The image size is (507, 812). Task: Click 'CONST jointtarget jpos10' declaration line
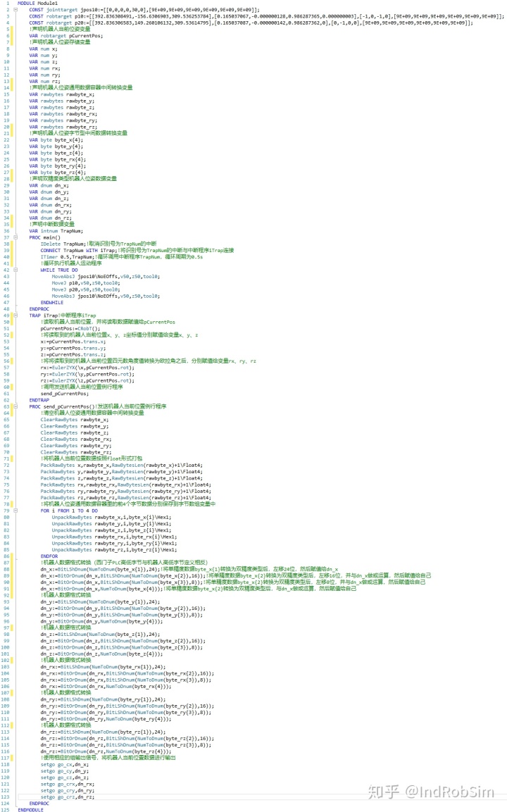tap(144, 10)
